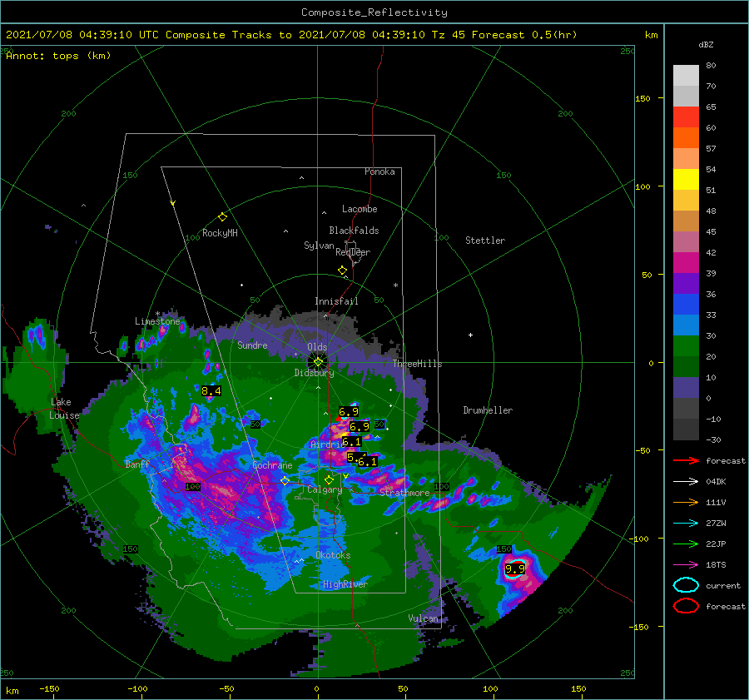Select the storm top label 8.4
The height and width of the screenshot is (700, 749).
pos(211,391)
